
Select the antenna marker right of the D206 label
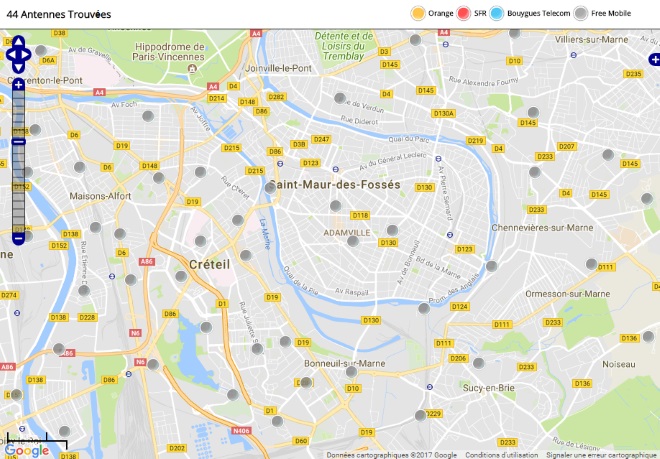coord(479,363)
